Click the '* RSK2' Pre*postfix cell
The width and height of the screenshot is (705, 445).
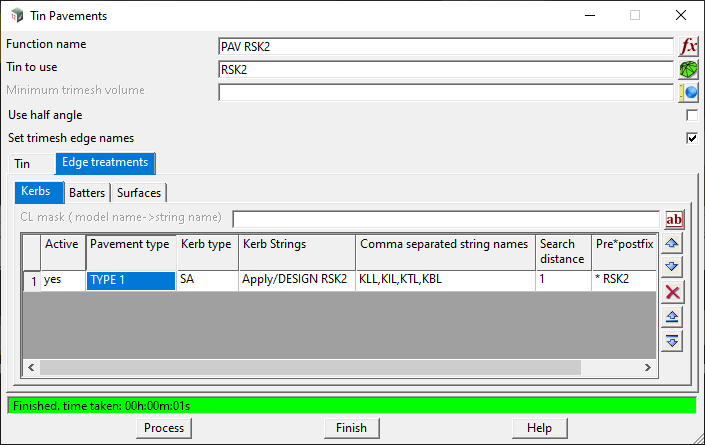624,280
